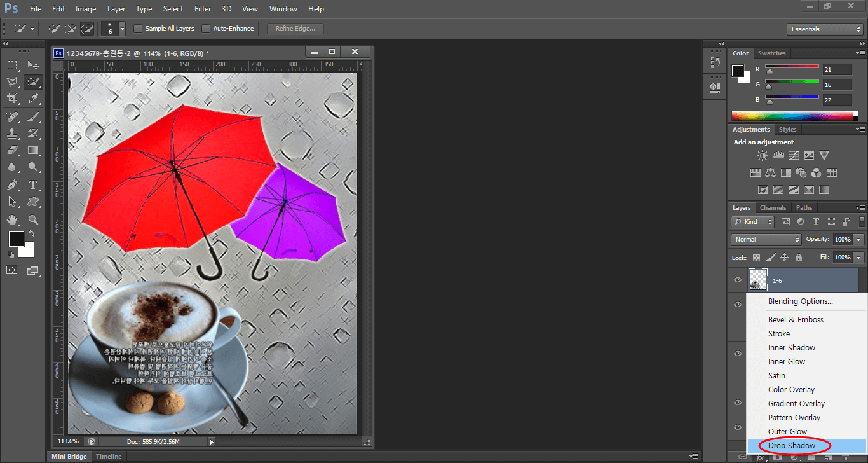This screenshot has width=868, height=463.
Task: Select the Crop tool
Action: coord(12,99)
